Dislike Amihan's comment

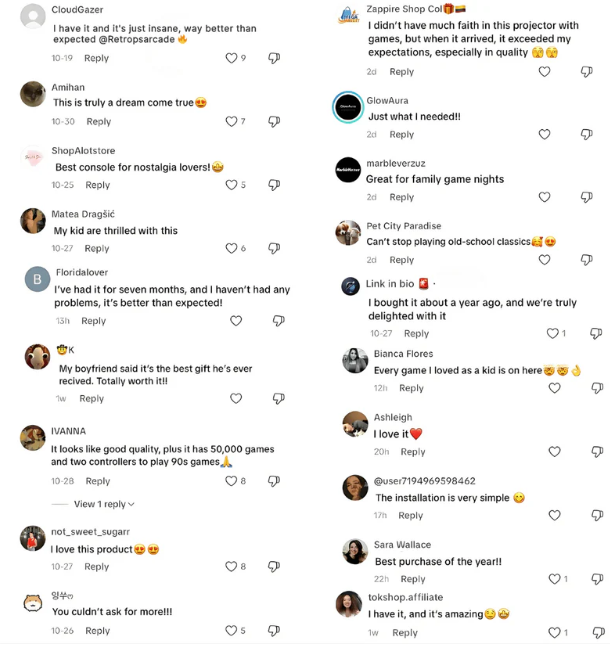(274, 122)
